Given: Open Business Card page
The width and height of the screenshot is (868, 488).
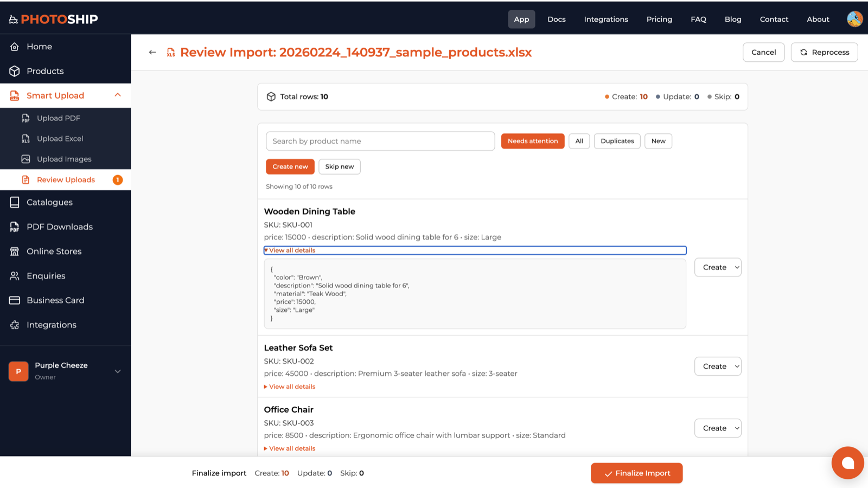Looking at the screenshot, I should coord(55,300).
